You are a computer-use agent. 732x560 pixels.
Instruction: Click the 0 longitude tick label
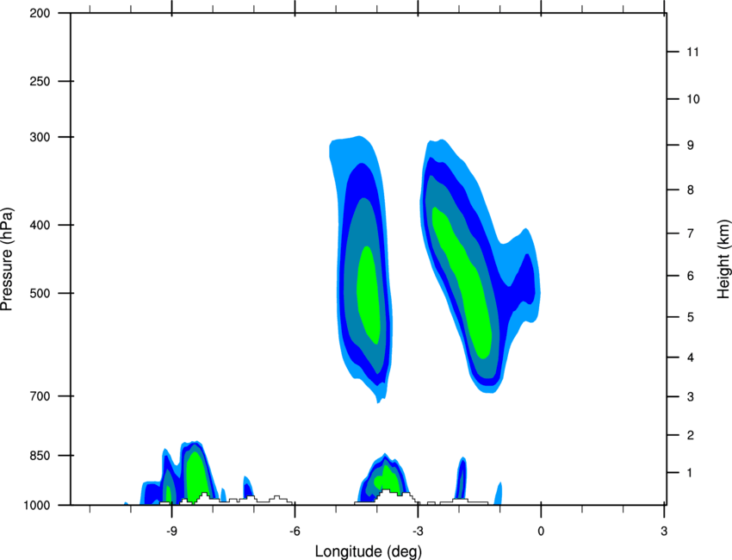(x=541, y=531)
